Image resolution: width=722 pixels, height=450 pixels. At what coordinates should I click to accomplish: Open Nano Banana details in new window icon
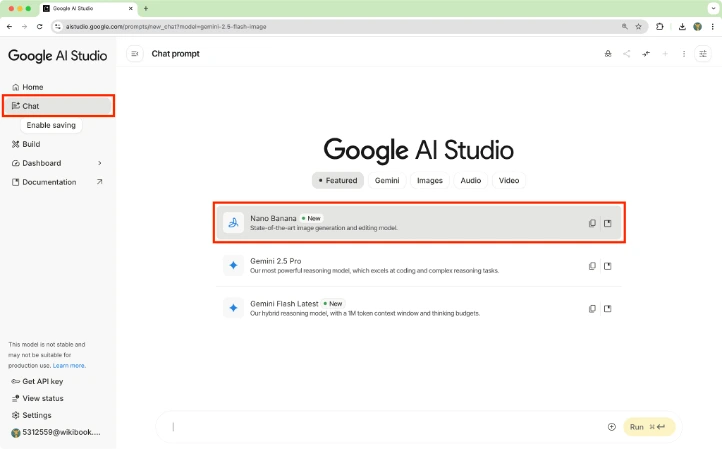point(607,223)
